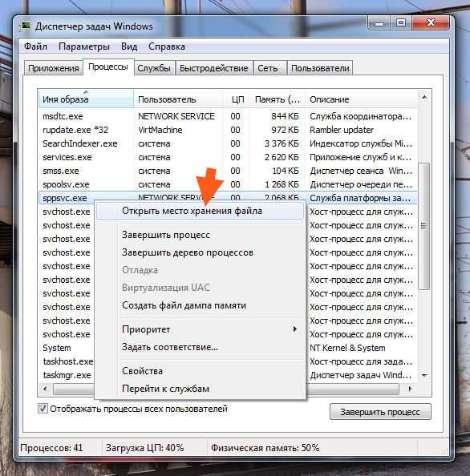
Task: Expand the Приоритет submenu arrow
Action: point(294,329)
